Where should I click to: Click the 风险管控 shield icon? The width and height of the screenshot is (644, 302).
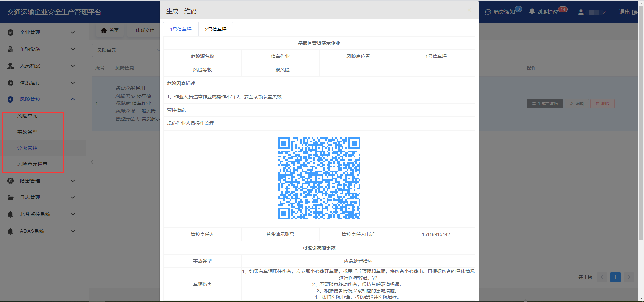tap(11, 99)
